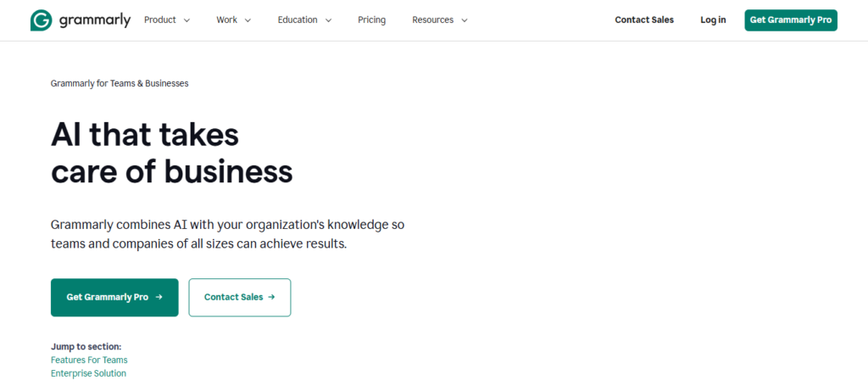Click the Log in link
Viewport: 868px width, 386px height.
713,20
